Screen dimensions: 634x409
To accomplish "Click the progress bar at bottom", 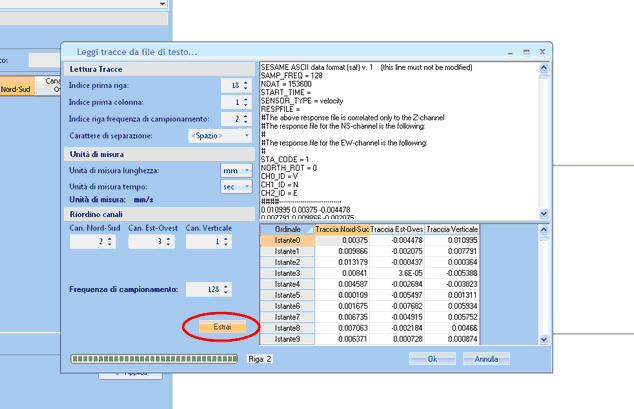I will (154, 359).
